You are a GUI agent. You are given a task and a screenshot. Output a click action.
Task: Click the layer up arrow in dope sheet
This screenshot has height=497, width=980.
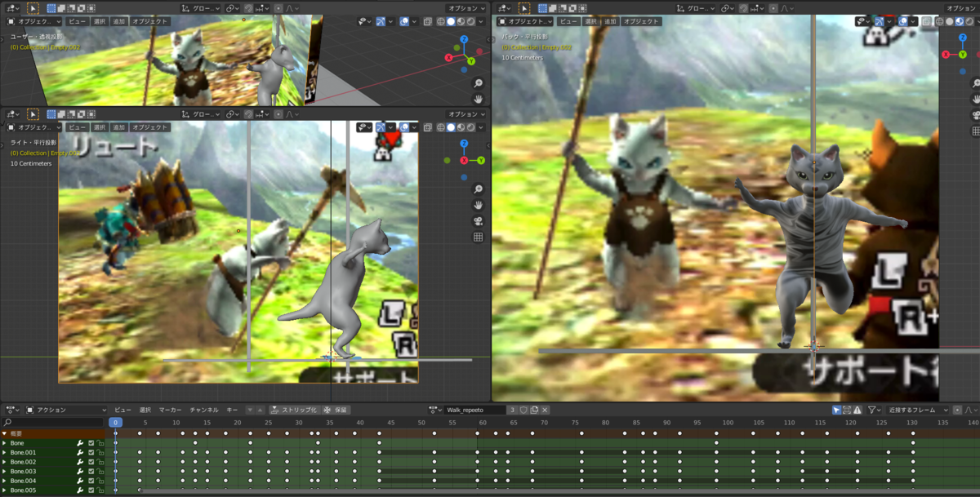[x=261, y=410]
